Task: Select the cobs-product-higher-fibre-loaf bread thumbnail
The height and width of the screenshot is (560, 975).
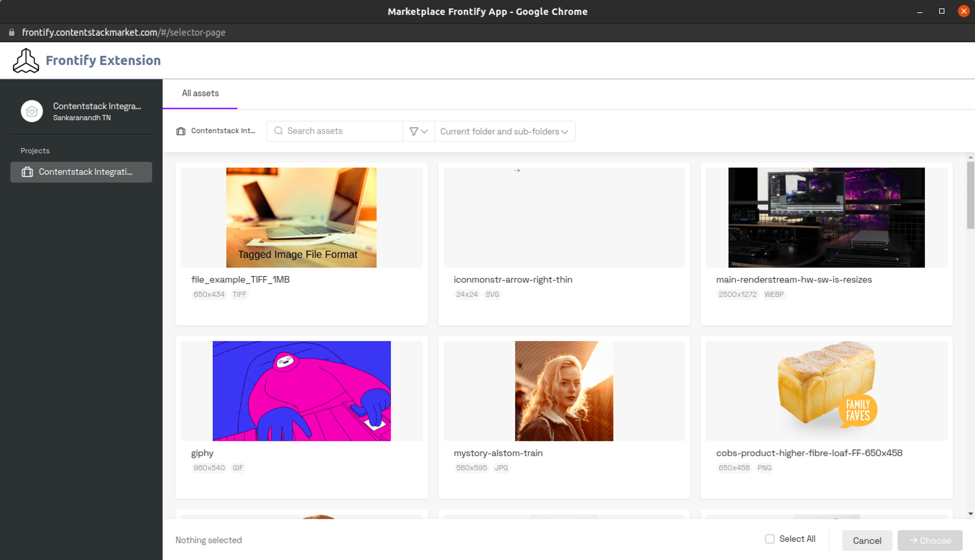Action: pos(826,391)
